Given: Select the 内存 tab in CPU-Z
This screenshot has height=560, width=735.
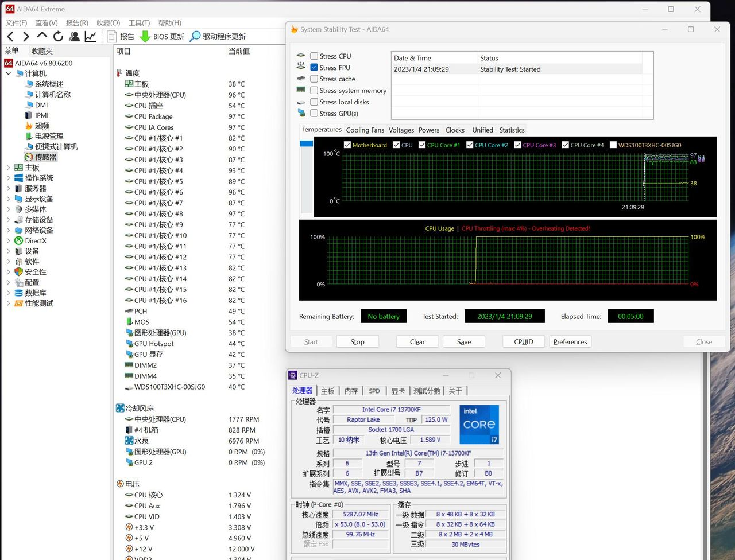Looking at the screenshot, I should point(351,391).
